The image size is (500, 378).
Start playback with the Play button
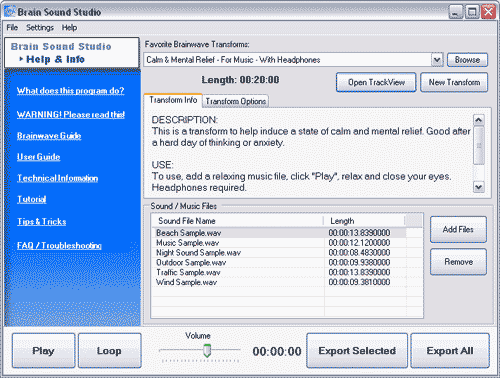tap(43, 351)
